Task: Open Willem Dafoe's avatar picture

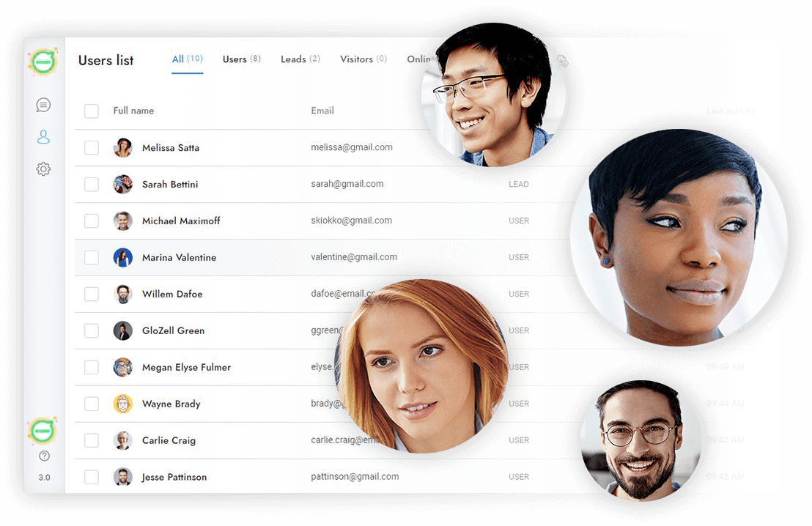Action: 123,294
